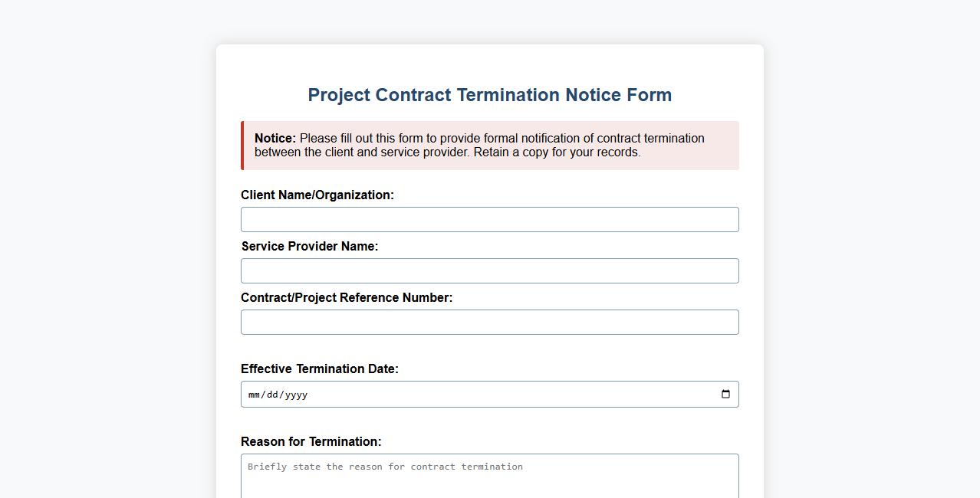Click the mm month segment of the date
The image size is (980, 498).
click(x=254, y=395)
